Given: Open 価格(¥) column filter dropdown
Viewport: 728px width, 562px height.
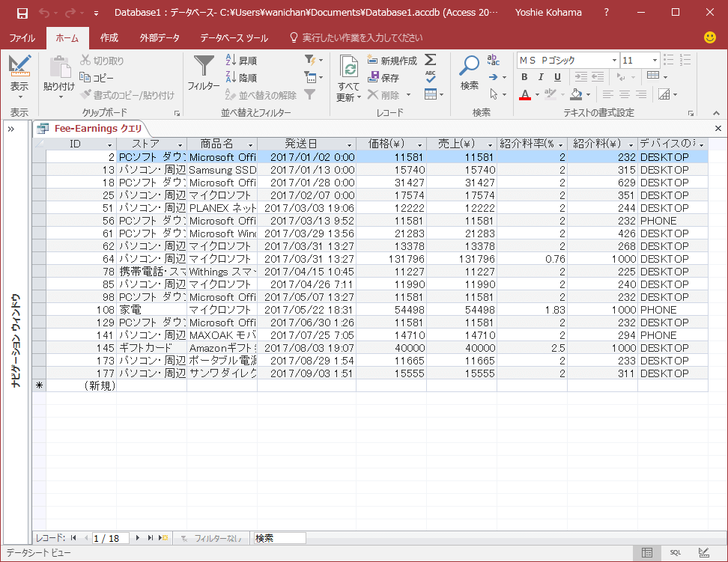Looking at the screenshot, I should coord(419,144).
